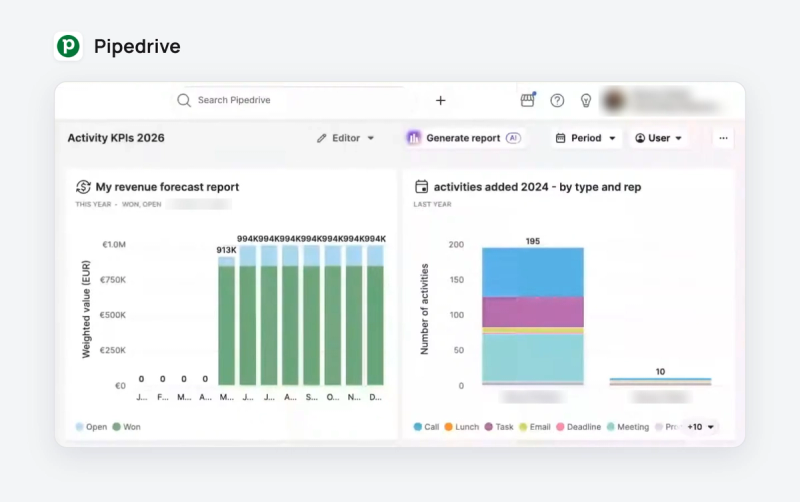Open the Marketplace store icon

pyautogui.click(x=528, y=100)
